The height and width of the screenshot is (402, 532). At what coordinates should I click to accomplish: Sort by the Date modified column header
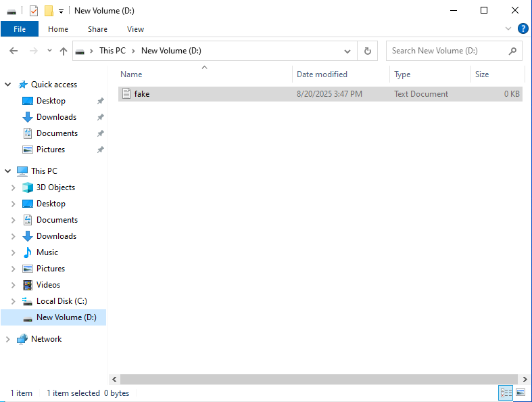(x=341, y=74)
